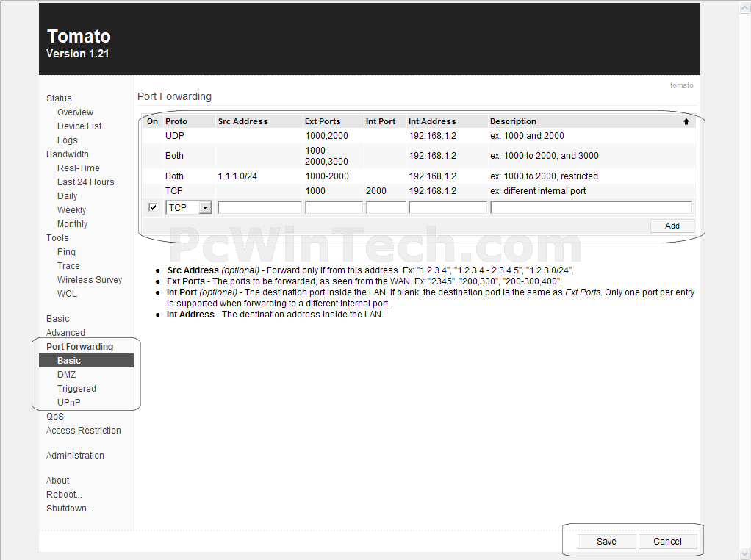Click the sort arrow icon in Description header
751x560 pixels.
click(686, 122)
